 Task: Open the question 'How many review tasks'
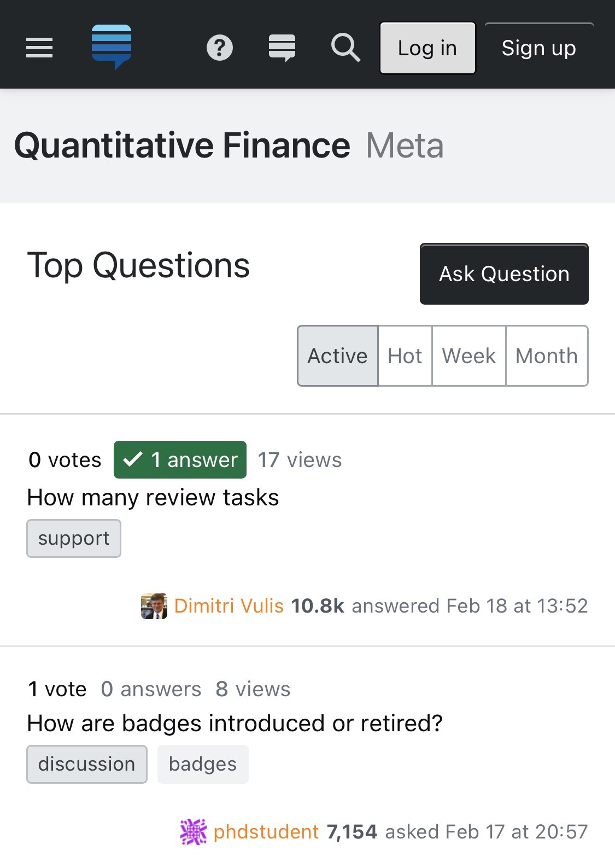(153, 498)
